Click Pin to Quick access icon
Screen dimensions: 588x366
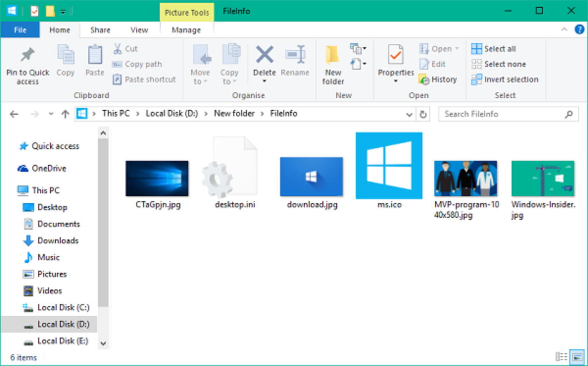(x=27, y=55)
